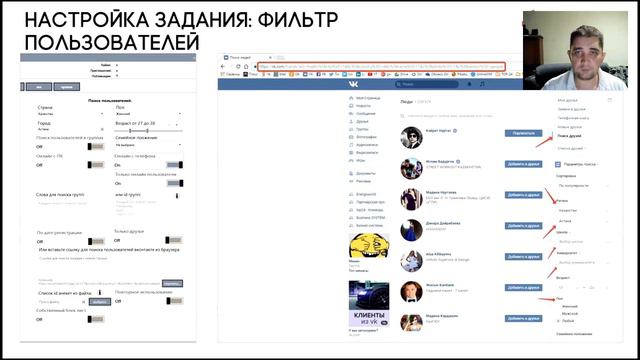Open the music note icon in VK header

482,84
